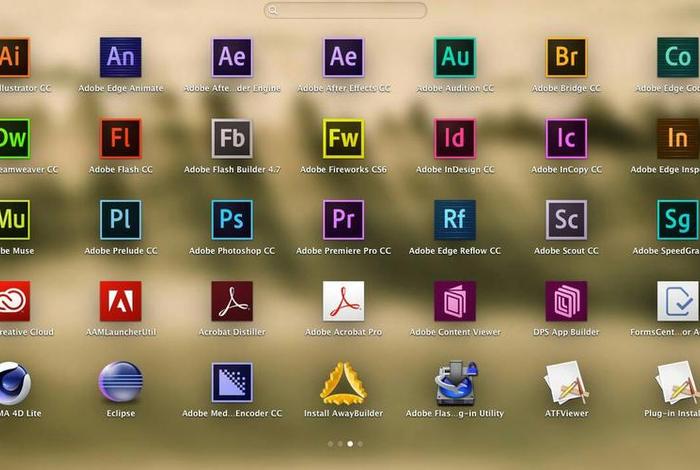700x470 pixels.
Task: Launch Dreamweaver CC
Action: tap(14, 138)
